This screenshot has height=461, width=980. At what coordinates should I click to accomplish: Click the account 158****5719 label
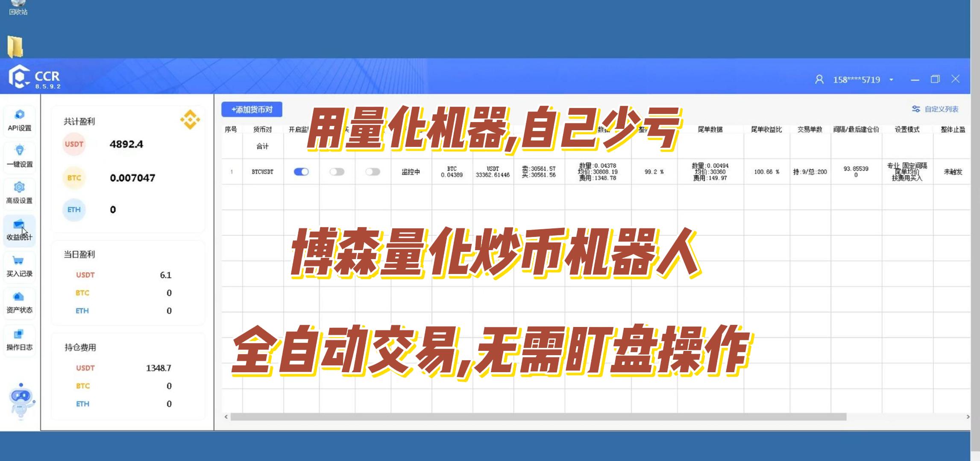(x=856, y=79)
